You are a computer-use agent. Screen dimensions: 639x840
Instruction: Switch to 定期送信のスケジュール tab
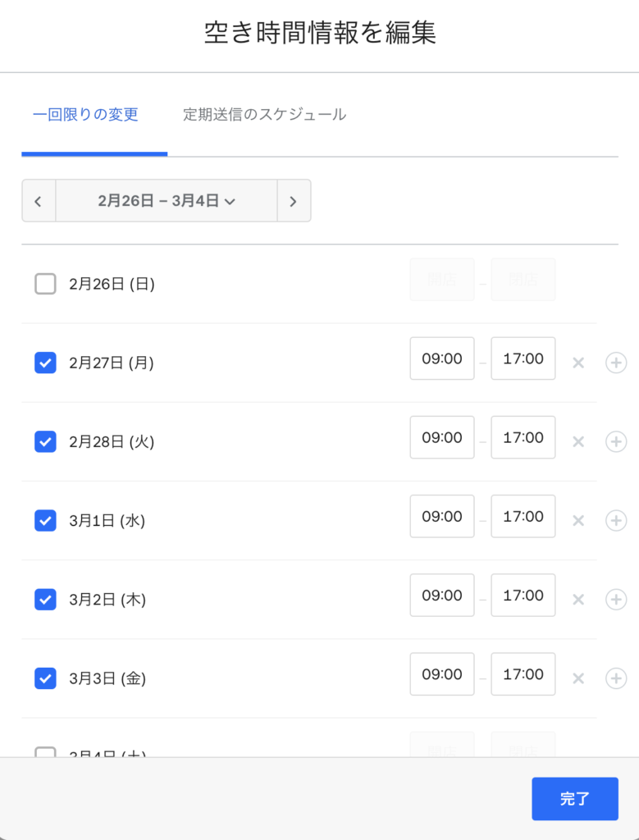(264, 115)
